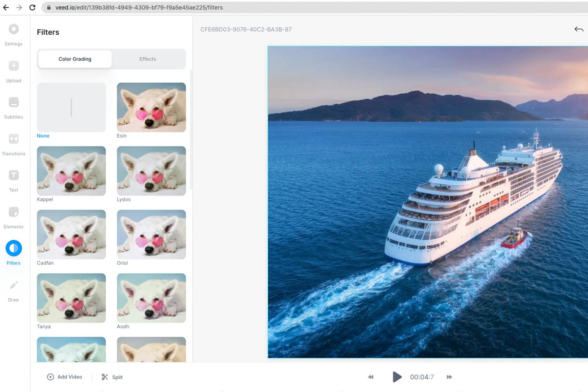Image resolution: width=588 pixels, height=392 pixels.
Task: Select None to remove filters
Action: [x=71, y=107]
